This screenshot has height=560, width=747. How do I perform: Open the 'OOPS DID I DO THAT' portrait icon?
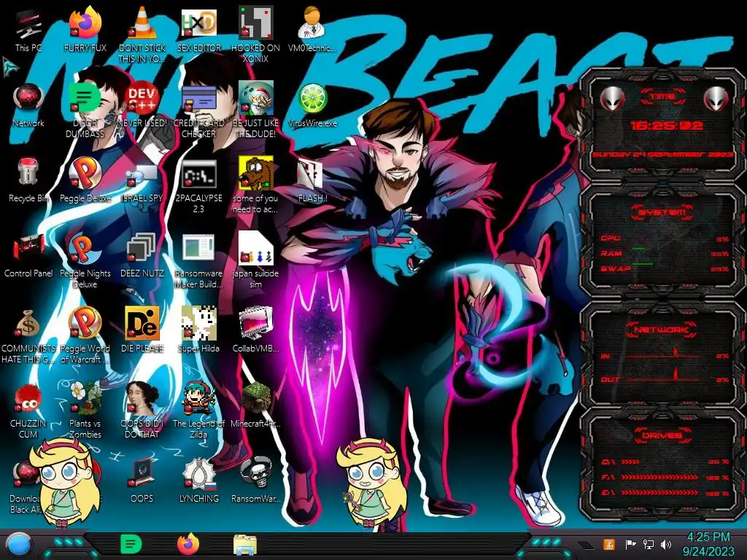[142, 411]
